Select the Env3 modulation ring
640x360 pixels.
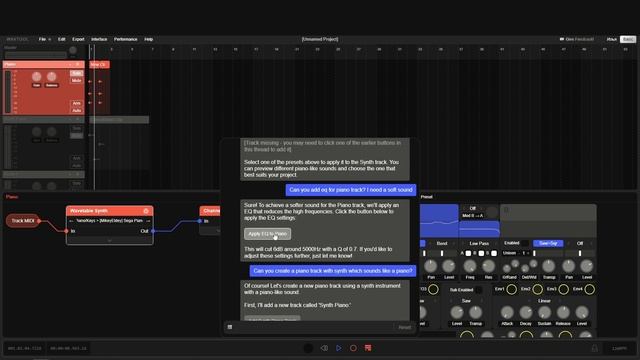pyautogui.click(x=564, y=289)
